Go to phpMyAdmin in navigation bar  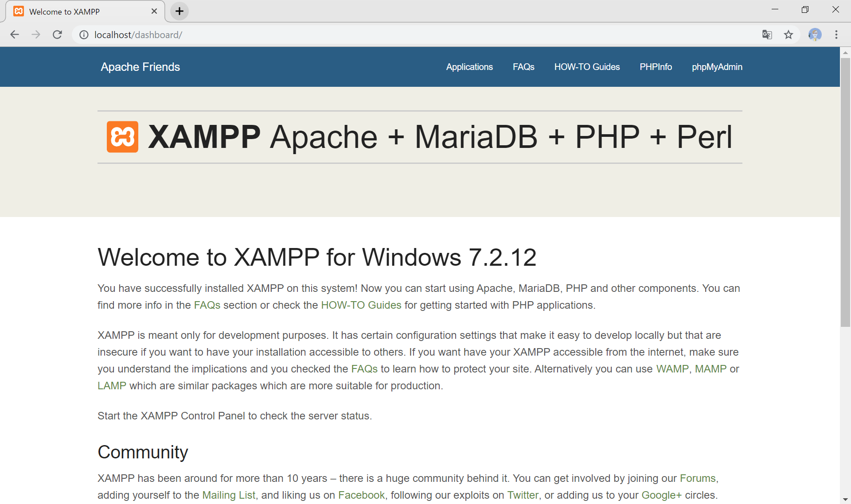click(x=717, y=67)
